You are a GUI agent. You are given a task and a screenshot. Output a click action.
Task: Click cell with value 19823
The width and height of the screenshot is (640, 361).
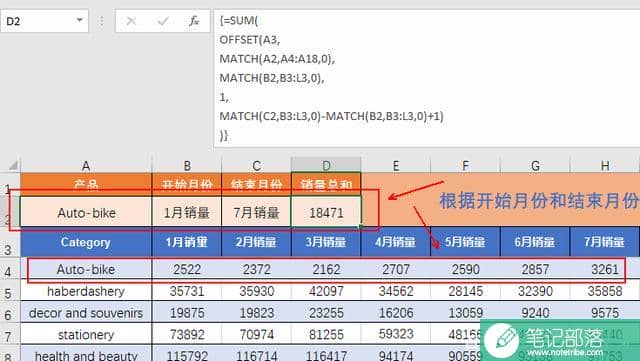click(x=256, y=313)
